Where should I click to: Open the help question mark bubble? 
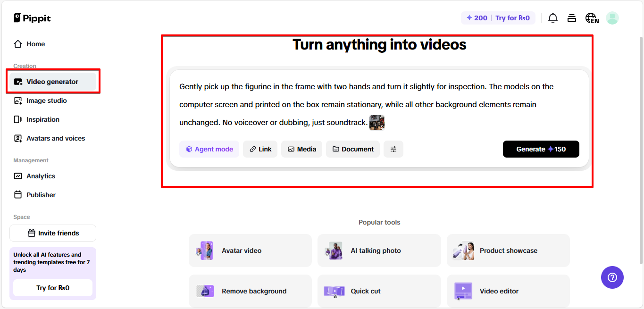click(612, 277)
